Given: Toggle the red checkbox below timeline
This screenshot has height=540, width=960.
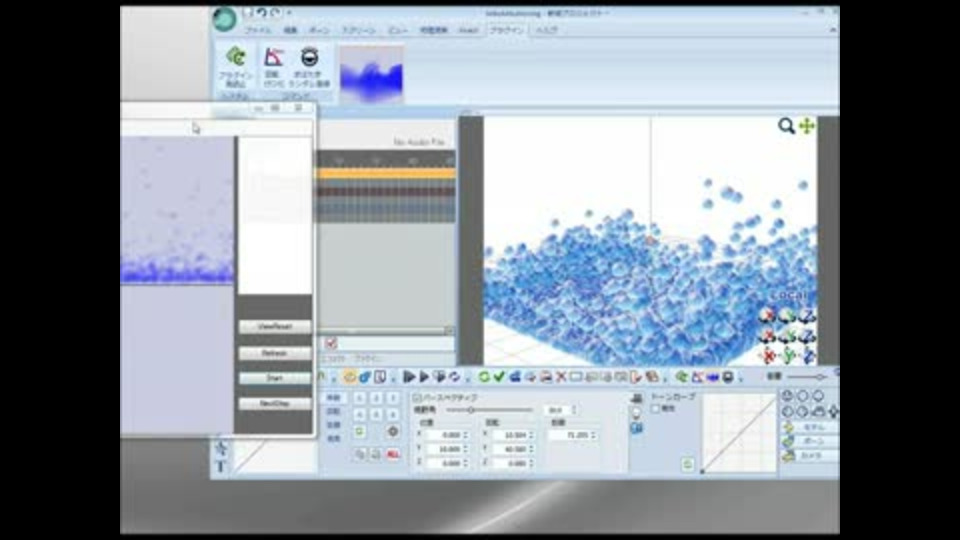Looking at the screenshot, I should pyautogui.click(x=331, y=343).
